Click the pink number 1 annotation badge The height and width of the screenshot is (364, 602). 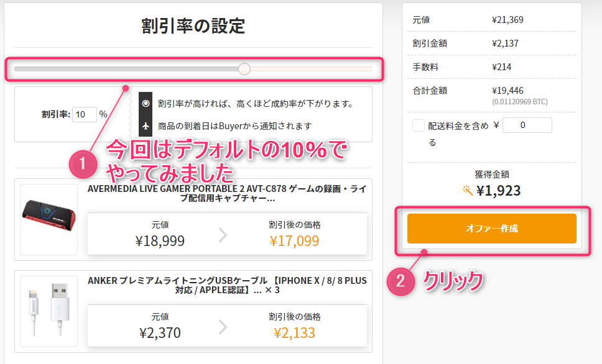click(x=81, y=165)
